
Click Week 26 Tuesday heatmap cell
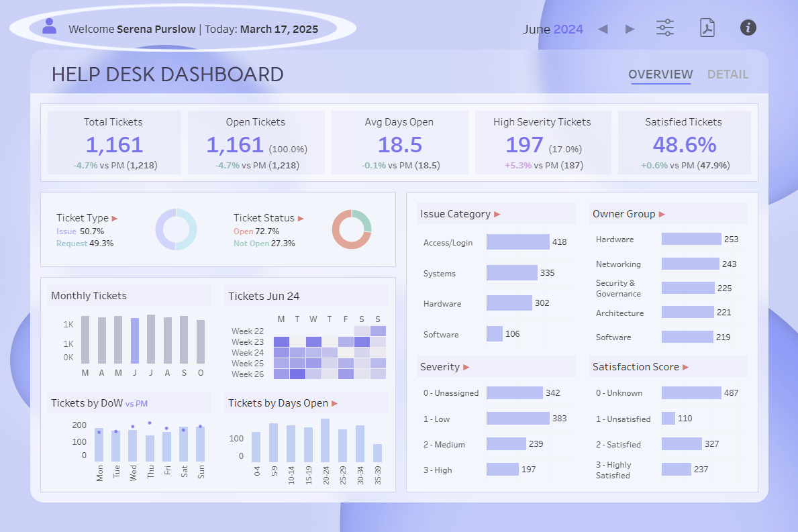(x=297, y=374)
